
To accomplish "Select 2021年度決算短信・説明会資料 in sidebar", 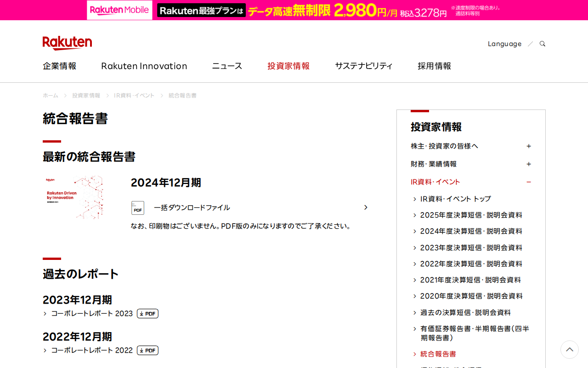I will coord(471,280).
